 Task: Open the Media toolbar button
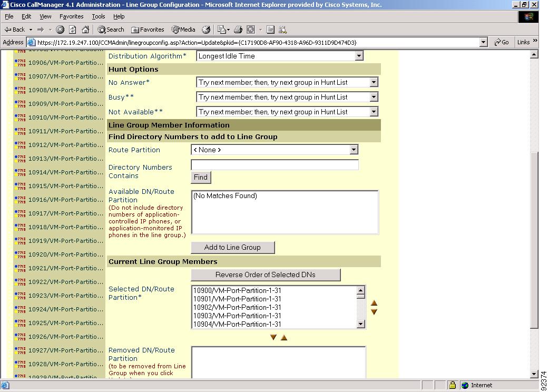point(183,30)
